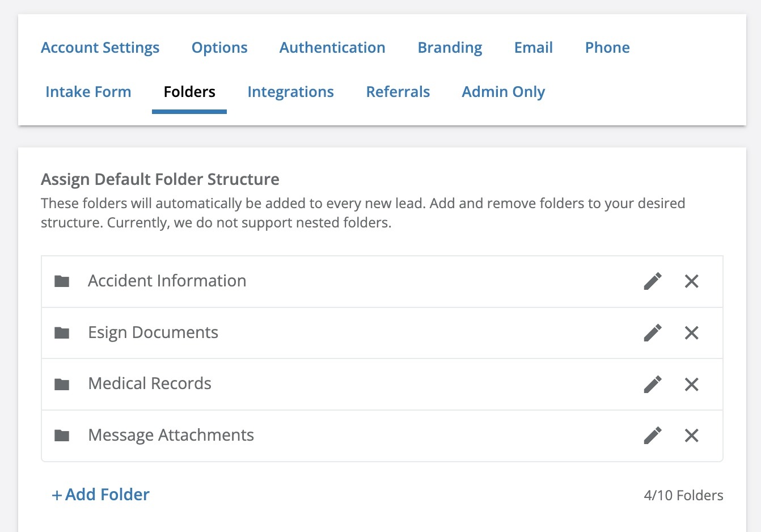
Task: Remove the Medical Records folder
Action: point(691,385)
